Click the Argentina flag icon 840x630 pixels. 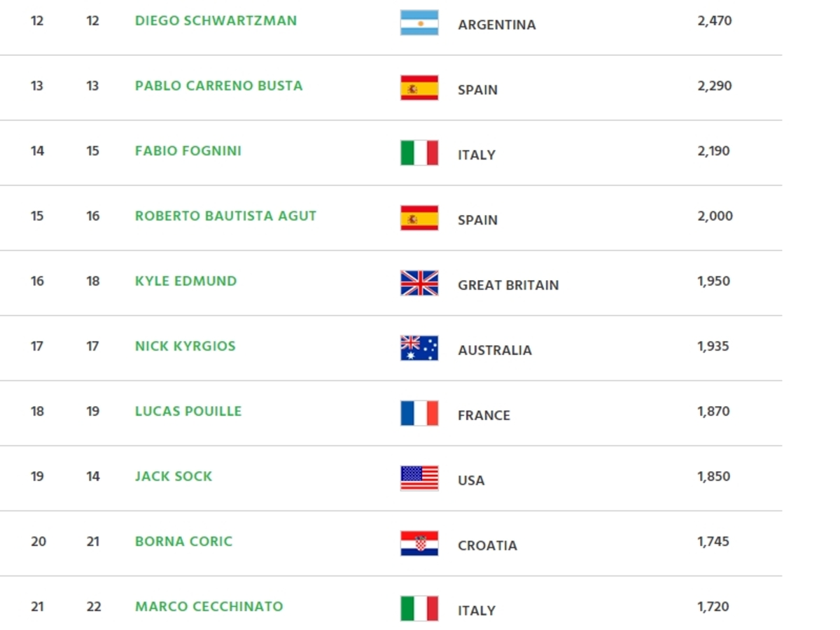click(x=419, y=22)
